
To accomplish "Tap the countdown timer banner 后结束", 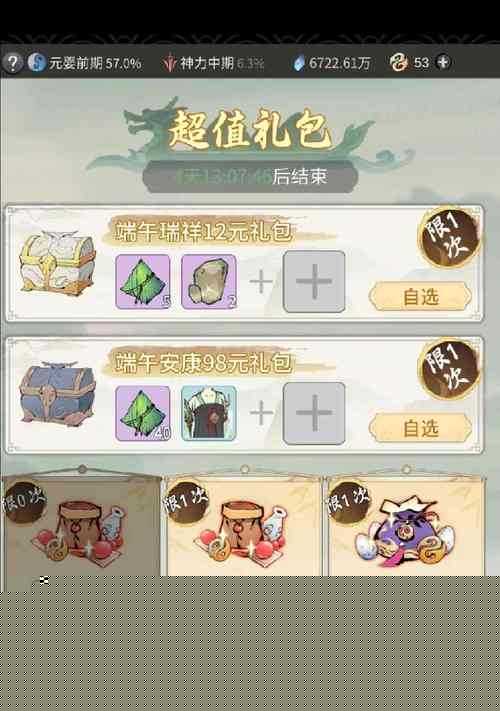I will pos(250,176).
